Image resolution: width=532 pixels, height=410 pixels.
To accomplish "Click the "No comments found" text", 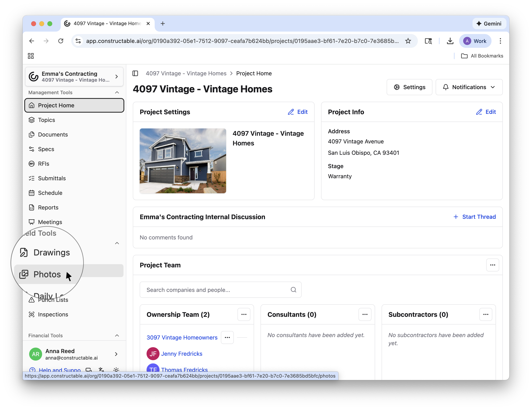I will tap(166, 237).
